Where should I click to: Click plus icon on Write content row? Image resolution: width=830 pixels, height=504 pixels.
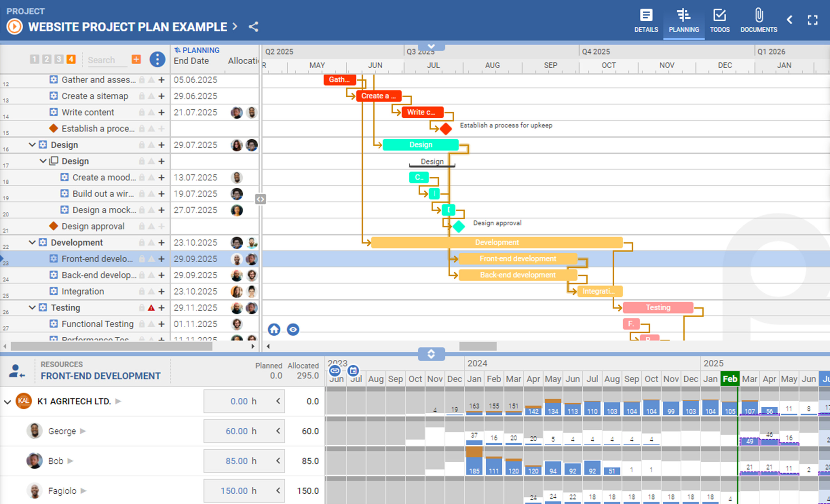[x=162, y=112]
